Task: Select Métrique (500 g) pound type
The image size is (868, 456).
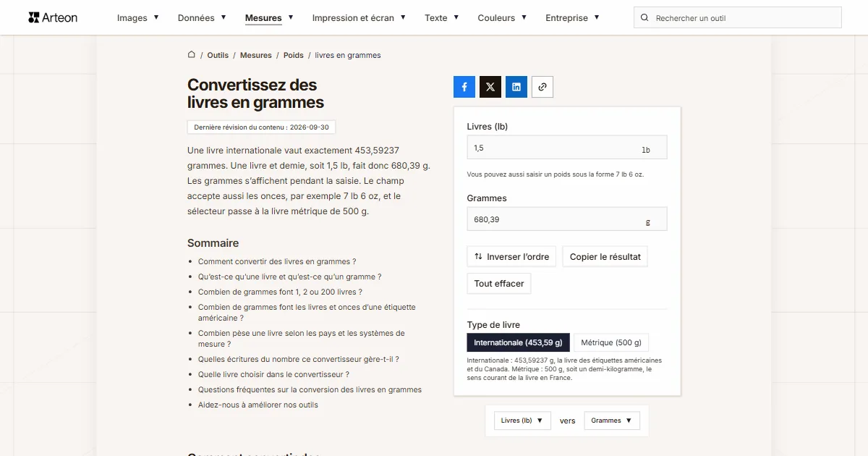Action: pyautogui.click(x=611, y=342)
